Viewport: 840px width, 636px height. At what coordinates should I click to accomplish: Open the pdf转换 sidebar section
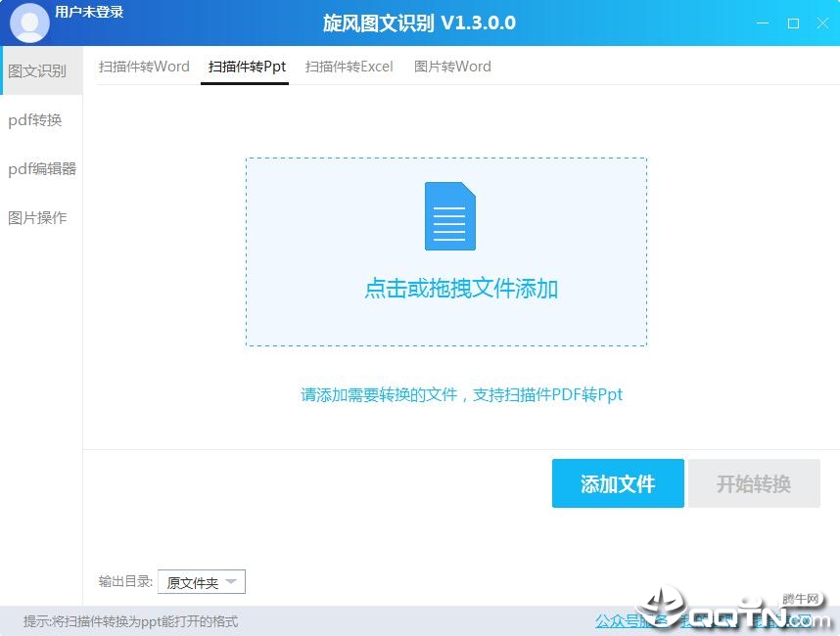click(36, 119)
